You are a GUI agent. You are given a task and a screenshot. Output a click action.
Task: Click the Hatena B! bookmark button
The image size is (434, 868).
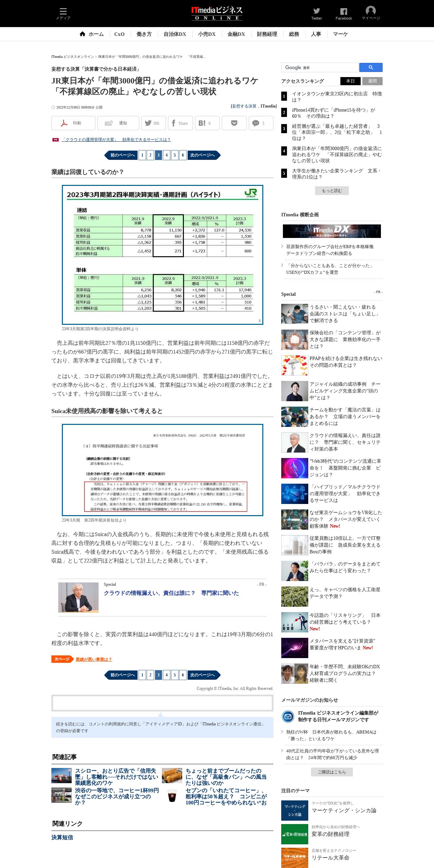click(207, 123)
